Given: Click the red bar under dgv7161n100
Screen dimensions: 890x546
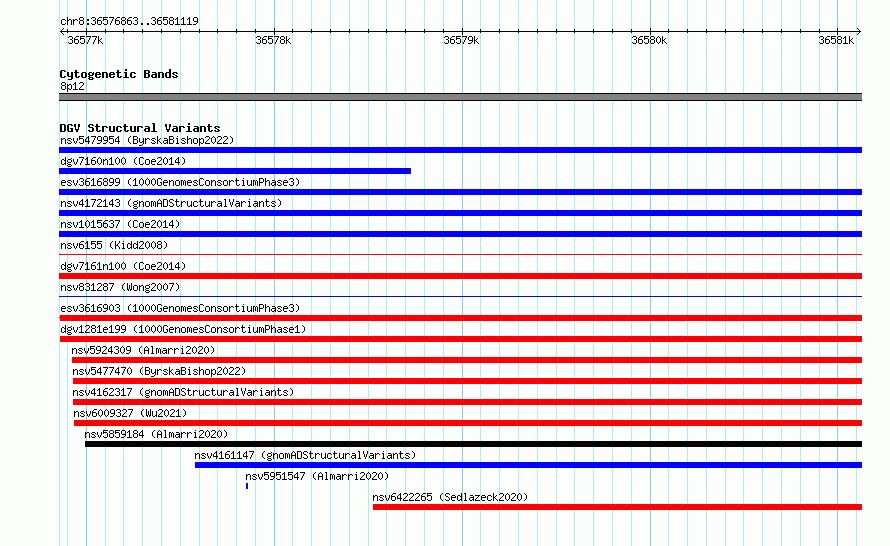Looking at the screenshot, I should click(460, 276).
